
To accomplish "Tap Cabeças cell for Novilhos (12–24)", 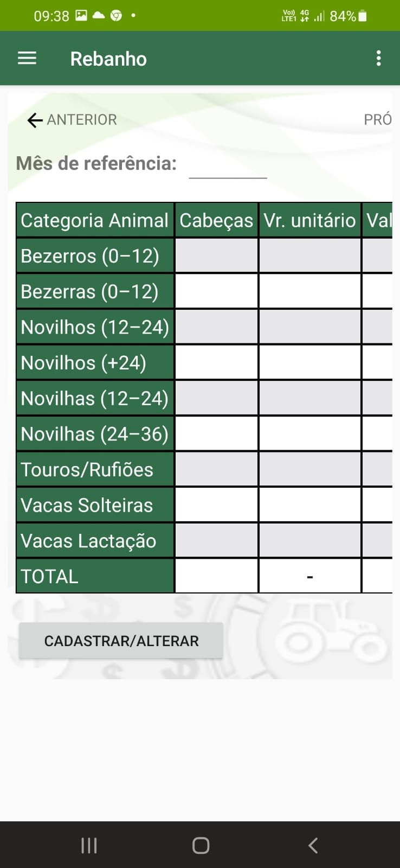I will (216, 327).
